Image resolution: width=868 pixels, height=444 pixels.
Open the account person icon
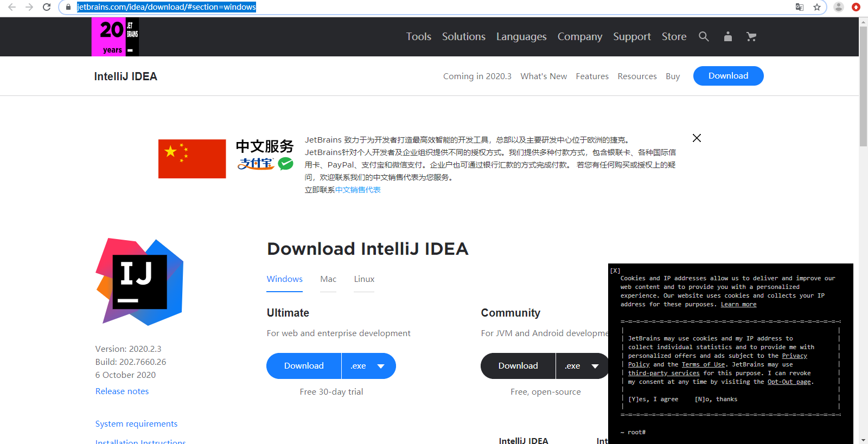click(x=728, y=36)
